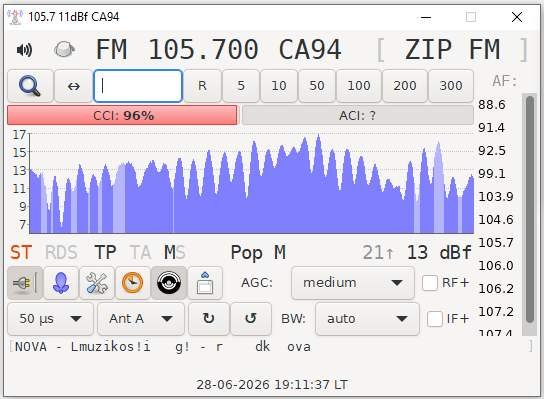This screenshot has width=544, height=399.
Task: Open the magnifier spectral scan tool
Action: tap(30, 86)
